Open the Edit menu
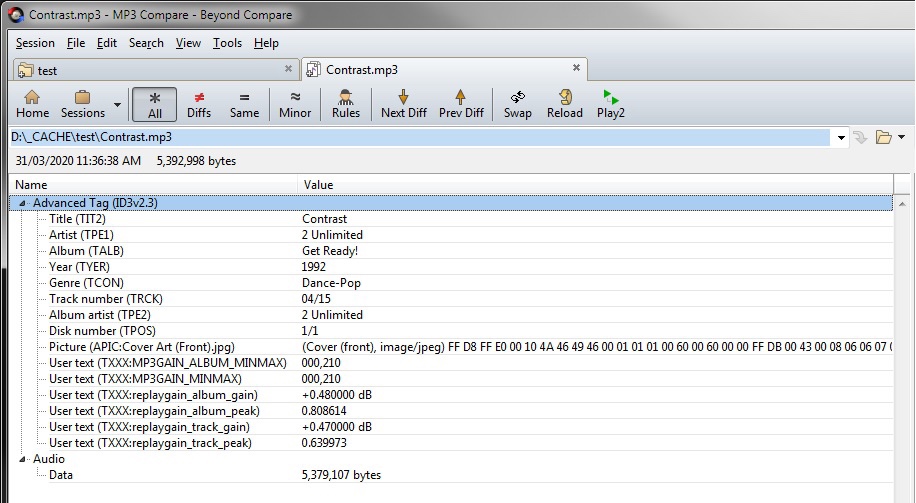Viewport: 916px width, 503px height. click(107, 43)
